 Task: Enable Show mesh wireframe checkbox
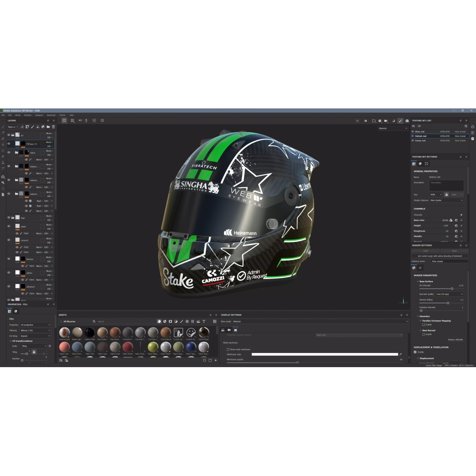click(228, 350)
